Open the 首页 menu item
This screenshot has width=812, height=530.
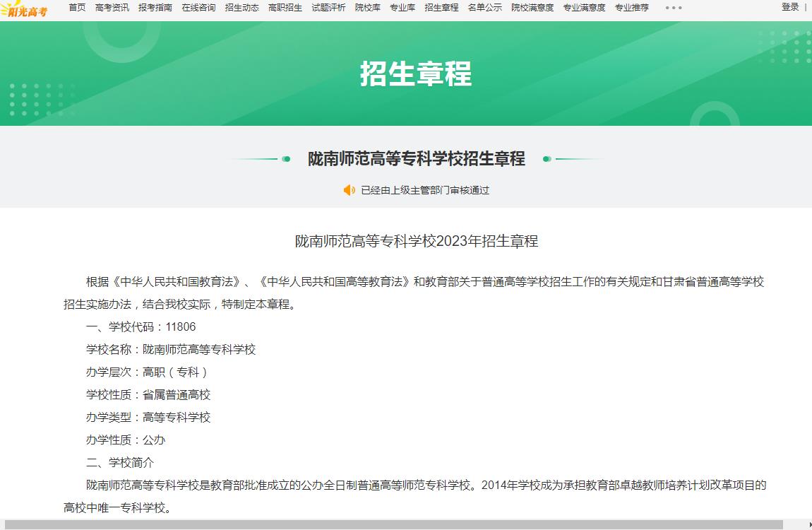[x=77, y=8]
